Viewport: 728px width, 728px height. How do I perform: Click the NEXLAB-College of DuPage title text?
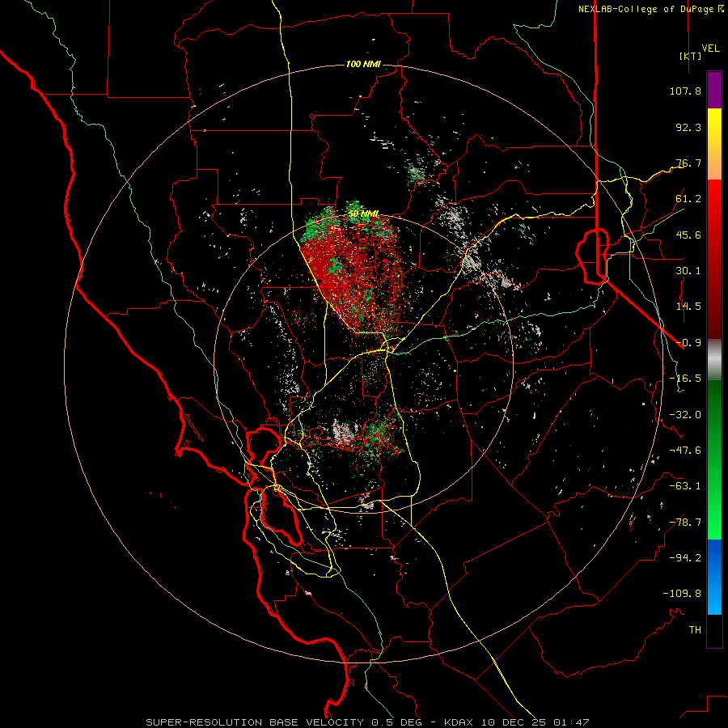[651, 9]
